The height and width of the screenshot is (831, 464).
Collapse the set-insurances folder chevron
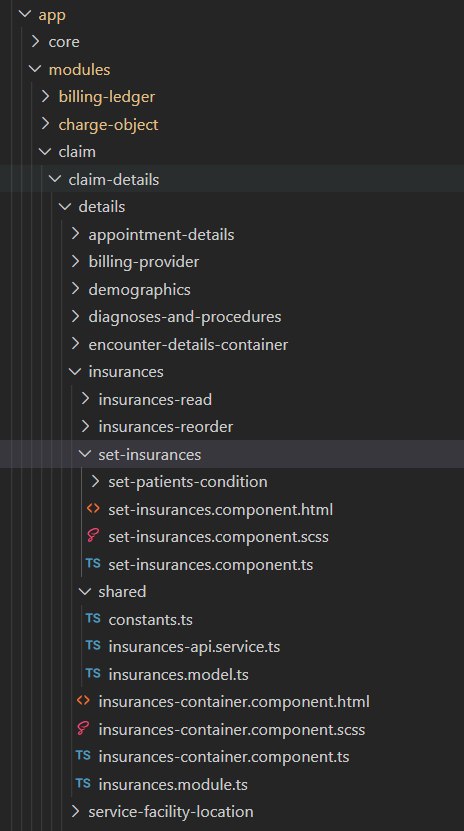pos(85,454)
